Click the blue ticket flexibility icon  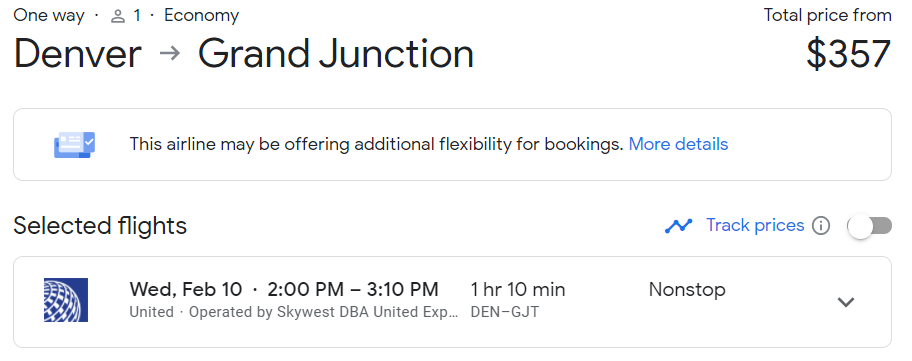click(74, 145)
